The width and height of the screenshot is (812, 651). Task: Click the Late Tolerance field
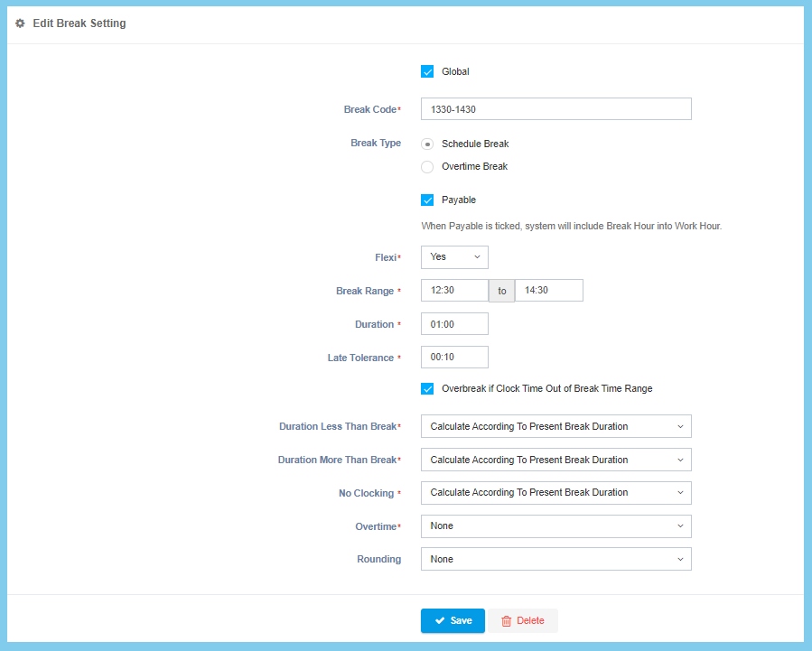[454, 358]
